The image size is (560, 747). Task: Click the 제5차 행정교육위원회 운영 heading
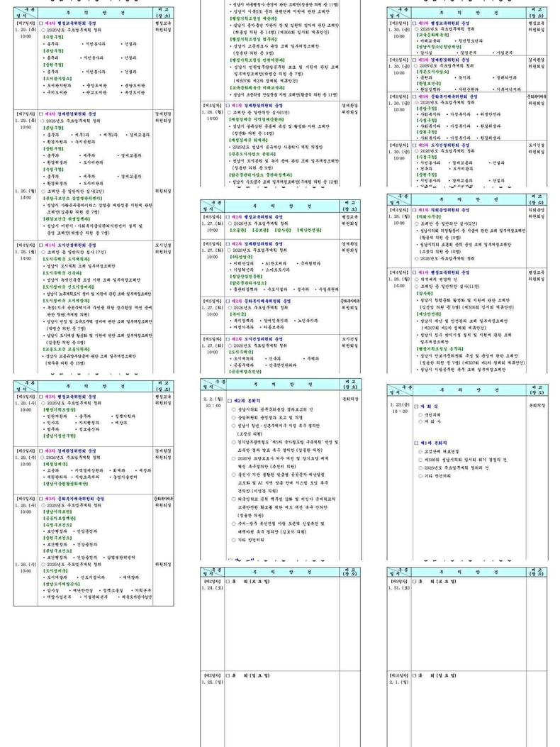445,23
